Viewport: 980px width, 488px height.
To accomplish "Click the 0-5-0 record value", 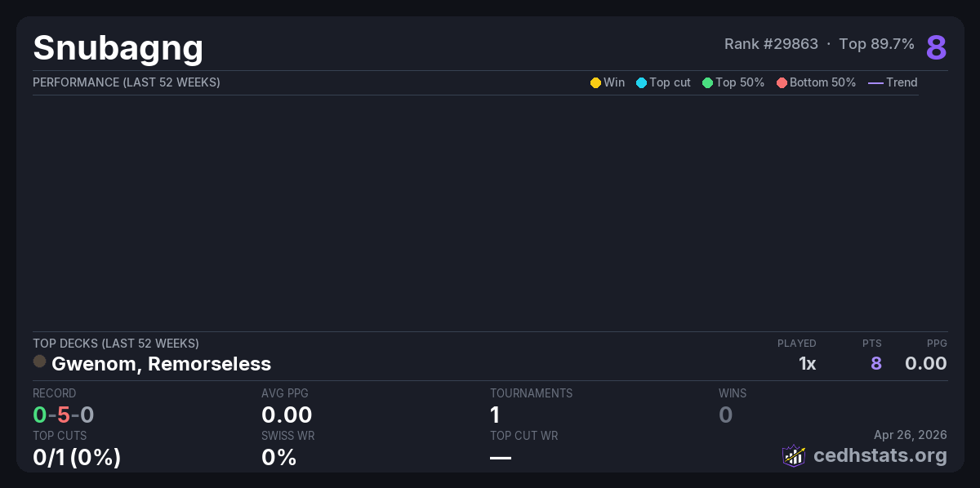I will pos(63,415).
